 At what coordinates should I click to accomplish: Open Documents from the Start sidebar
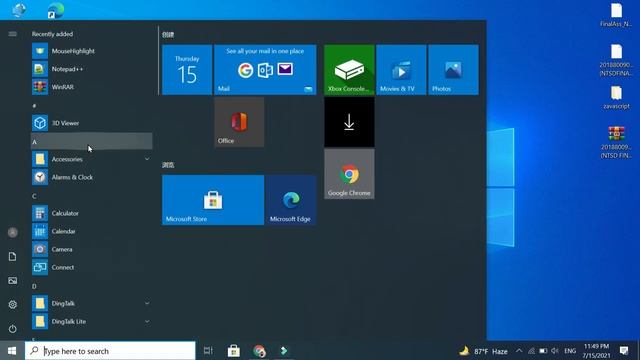[13, 256]
